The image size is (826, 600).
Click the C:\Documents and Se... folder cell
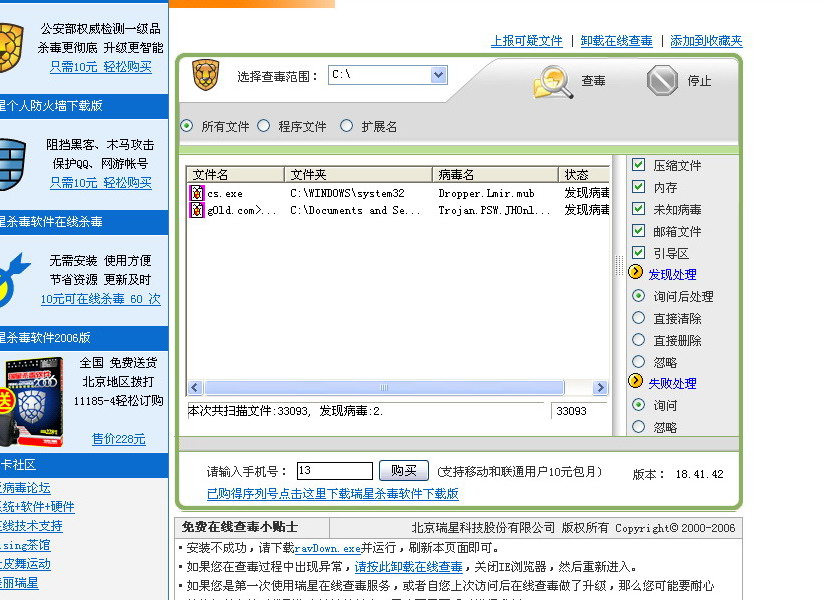coord(356,210)
